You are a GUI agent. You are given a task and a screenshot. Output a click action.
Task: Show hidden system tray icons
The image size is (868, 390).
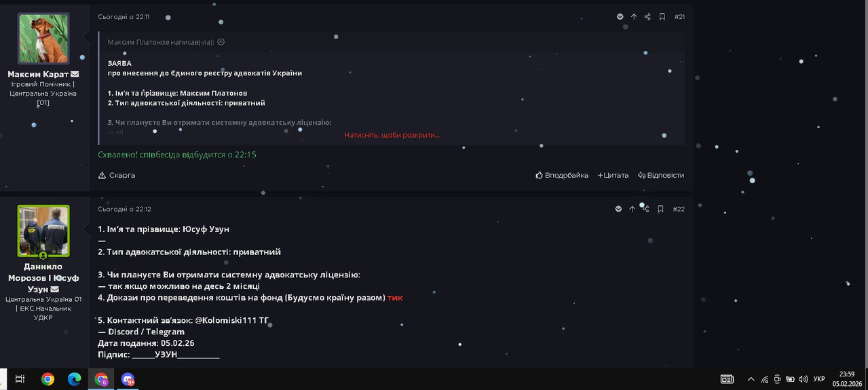click(x=751, y=379)
